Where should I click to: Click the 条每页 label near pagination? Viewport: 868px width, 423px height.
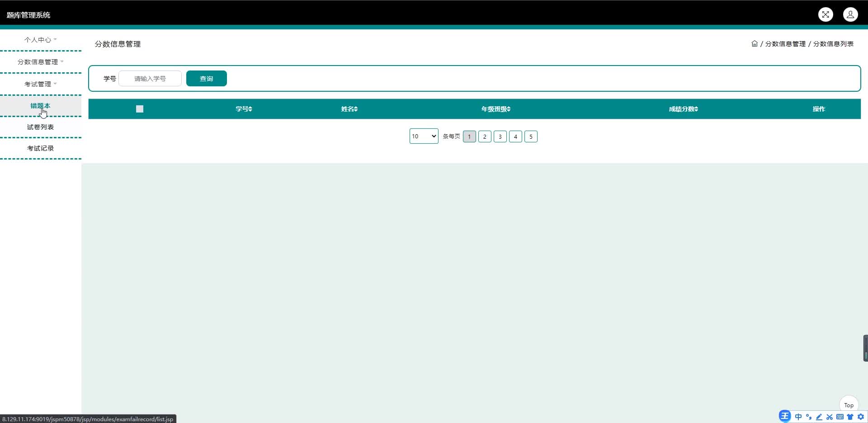(x=451, y=136)
